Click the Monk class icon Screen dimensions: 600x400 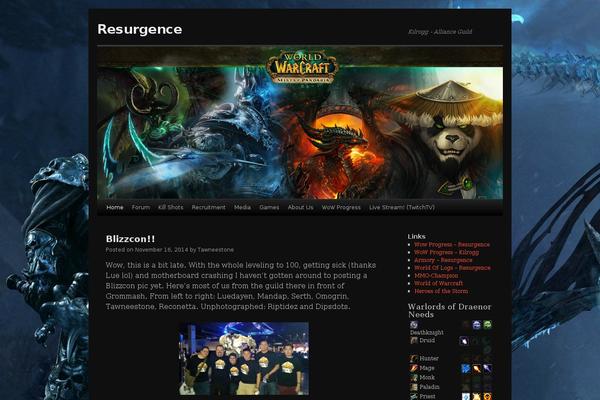click(x=414, y=377)
